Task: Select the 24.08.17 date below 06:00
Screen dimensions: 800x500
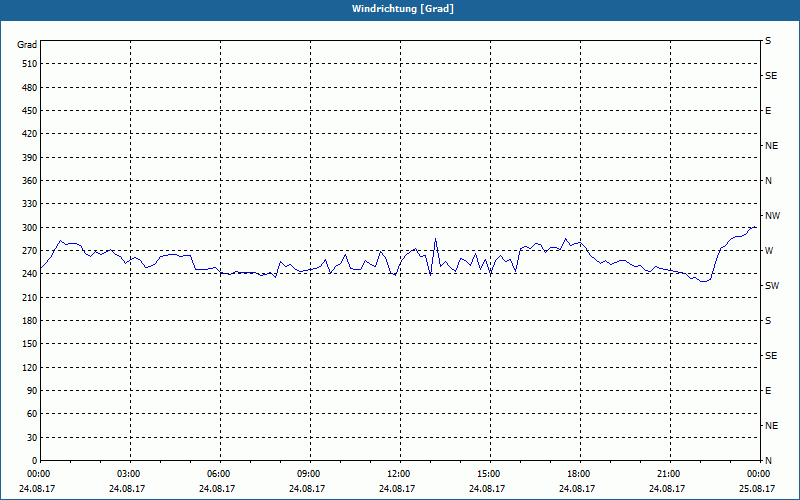Action: click(217, 489)
